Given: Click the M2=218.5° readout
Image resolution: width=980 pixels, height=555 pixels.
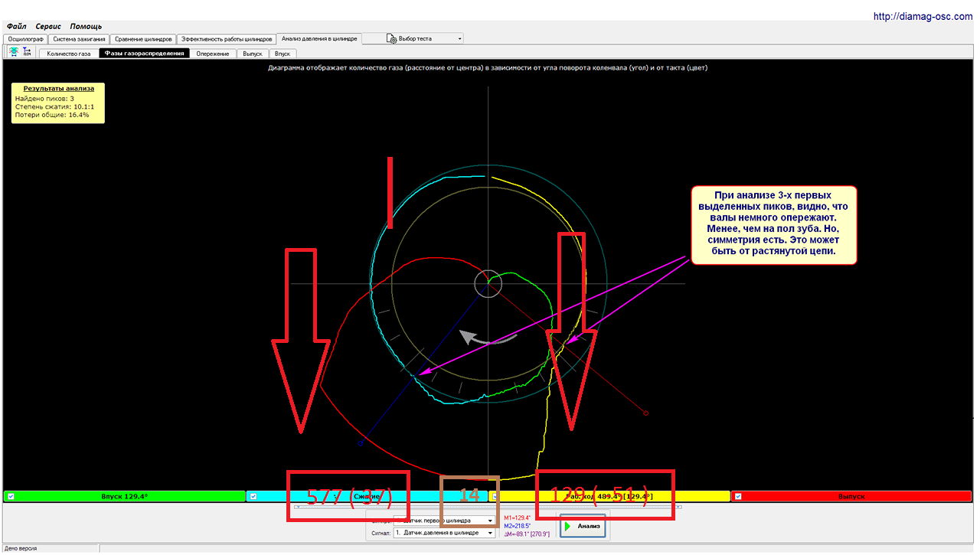Looking at the screenshot, I should click(x=518, y=526).
